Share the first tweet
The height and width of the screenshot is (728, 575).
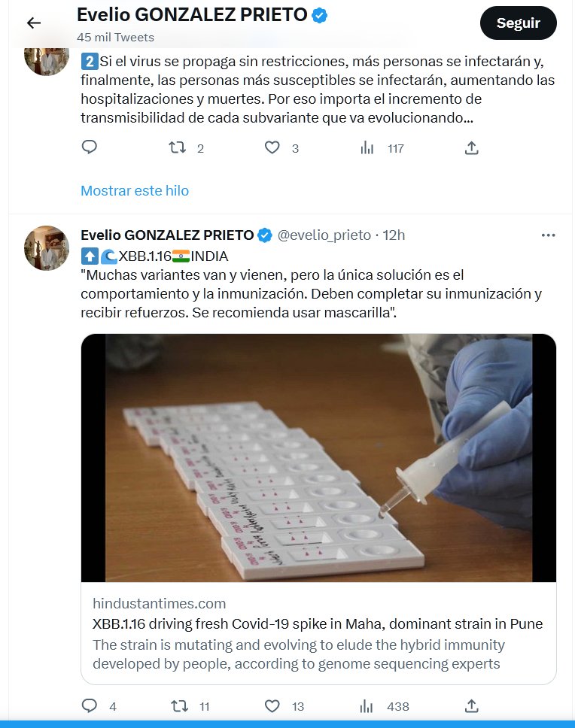472,147
